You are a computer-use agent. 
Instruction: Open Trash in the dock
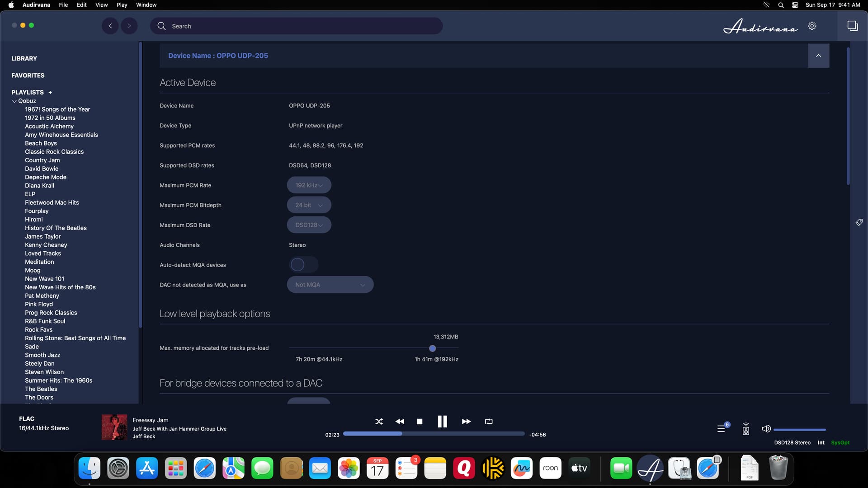click(778, 468)
